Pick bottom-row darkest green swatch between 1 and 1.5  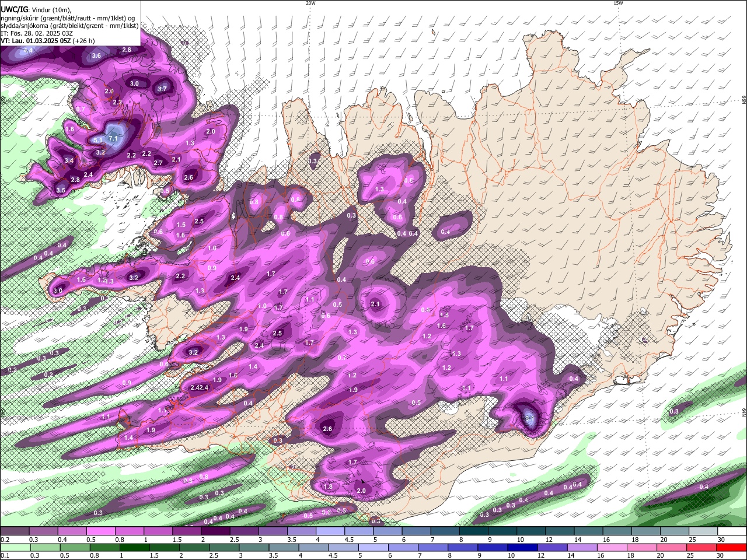tap(134, 547)
